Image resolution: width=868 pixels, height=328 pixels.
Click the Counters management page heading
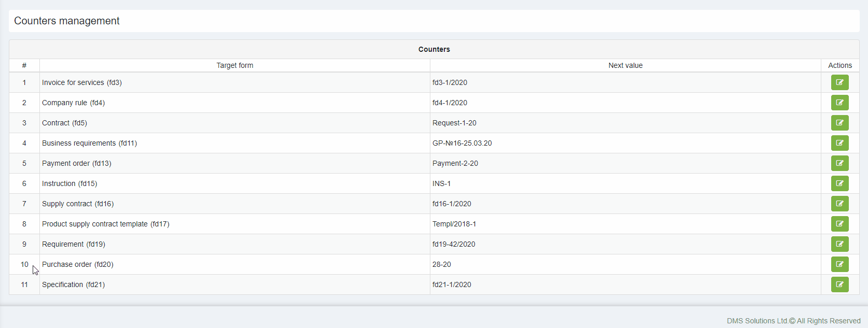[67, 21]
